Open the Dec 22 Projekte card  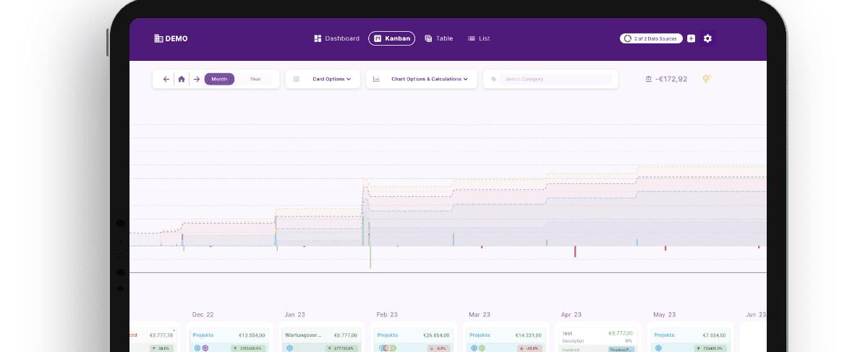[x=229, y=336]
